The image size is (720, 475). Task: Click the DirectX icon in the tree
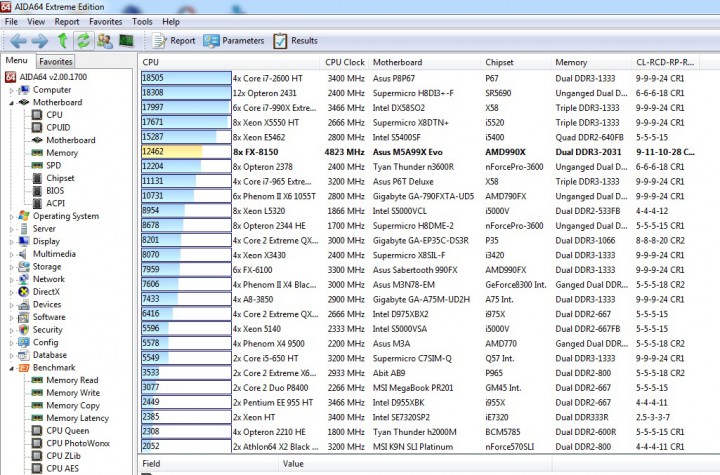point(23,292)
